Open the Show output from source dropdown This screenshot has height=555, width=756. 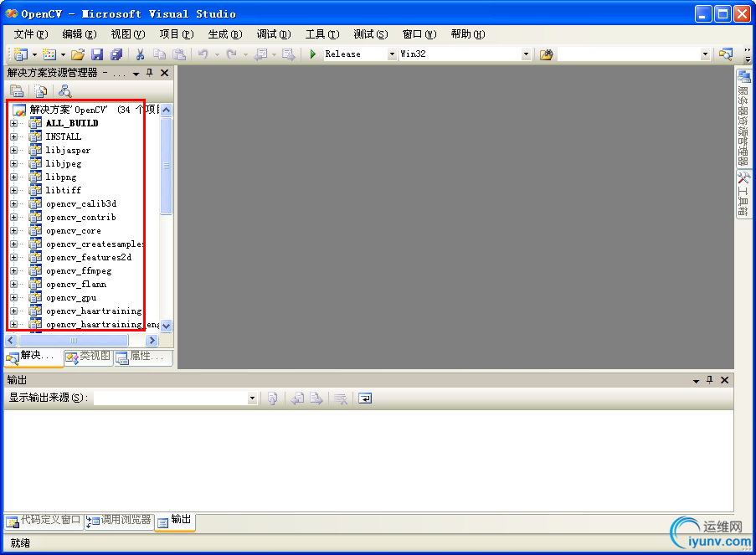click(x=252, y=398)
